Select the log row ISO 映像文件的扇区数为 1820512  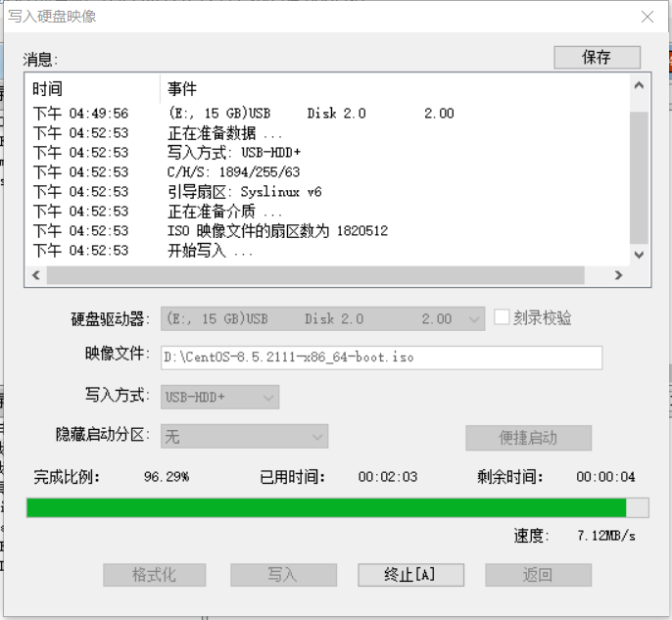(x=327, y=231)
